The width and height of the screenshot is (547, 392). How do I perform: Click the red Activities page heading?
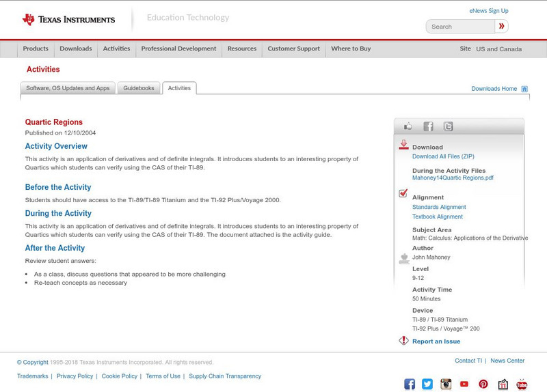point(43,69)
